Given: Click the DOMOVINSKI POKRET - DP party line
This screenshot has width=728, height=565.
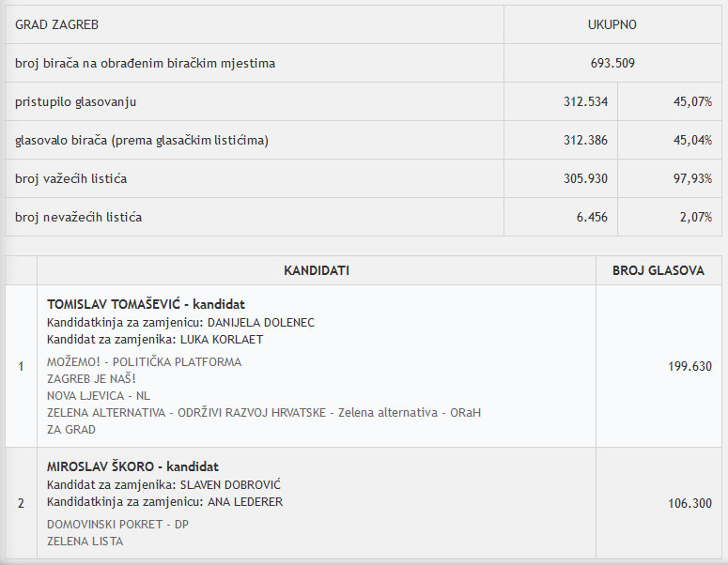Looking at the screenshot, I should pyautogui.click(x=117, y=525).
